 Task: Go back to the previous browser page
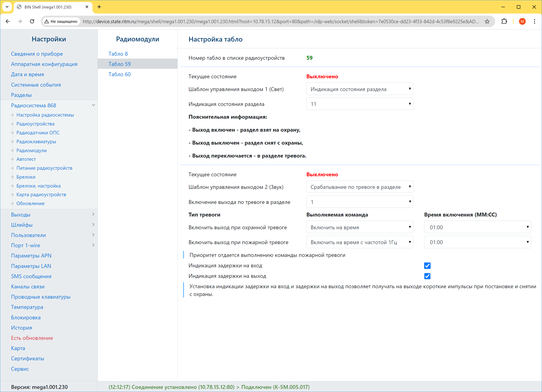tap(8, 21)
